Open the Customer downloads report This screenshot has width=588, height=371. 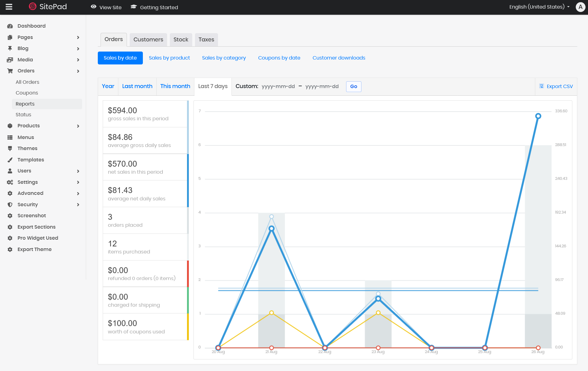click(x=339, y=58)
